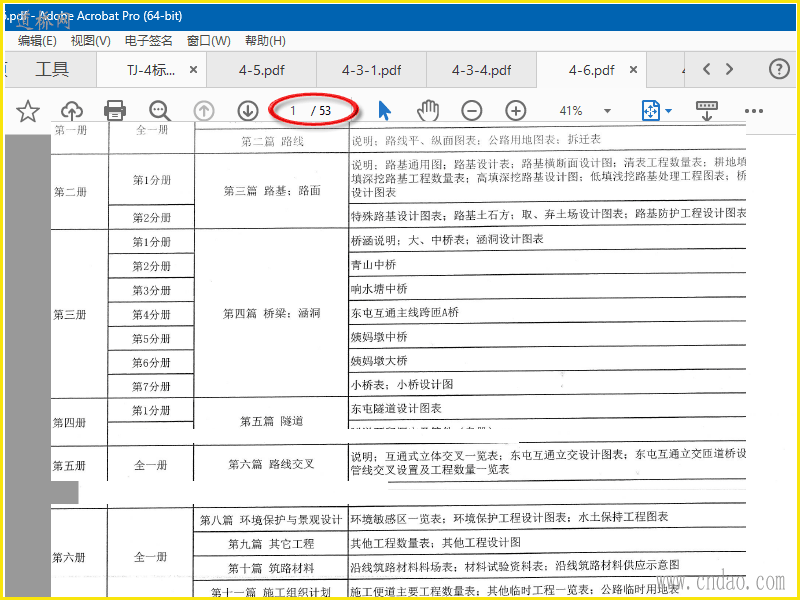800x600 pixels.
Task: Zoom in using the plus button
Action: [515, 110]
